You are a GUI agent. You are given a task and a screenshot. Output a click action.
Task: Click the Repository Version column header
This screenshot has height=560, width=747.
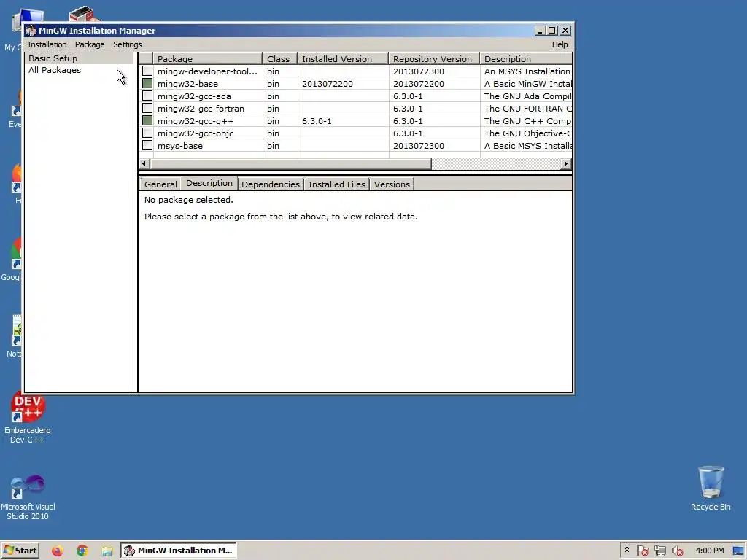click(434, 58)
